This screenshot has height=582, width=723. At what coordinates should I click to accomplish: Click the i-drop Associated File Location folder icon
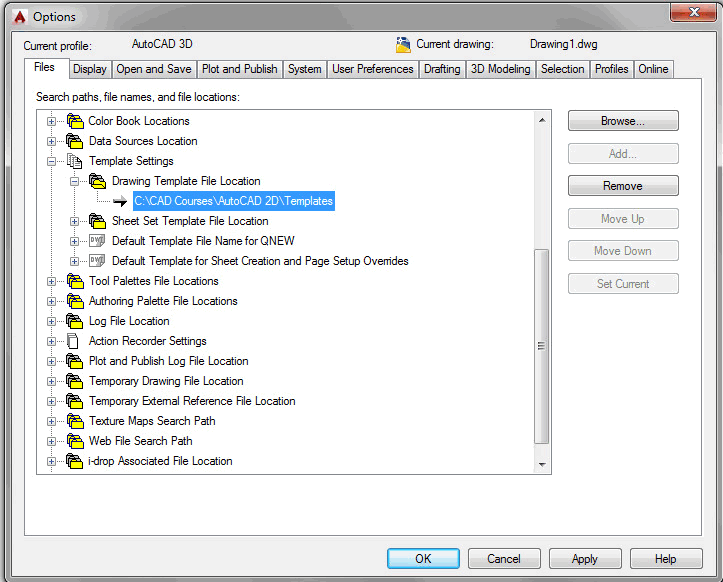click(74, 461)
